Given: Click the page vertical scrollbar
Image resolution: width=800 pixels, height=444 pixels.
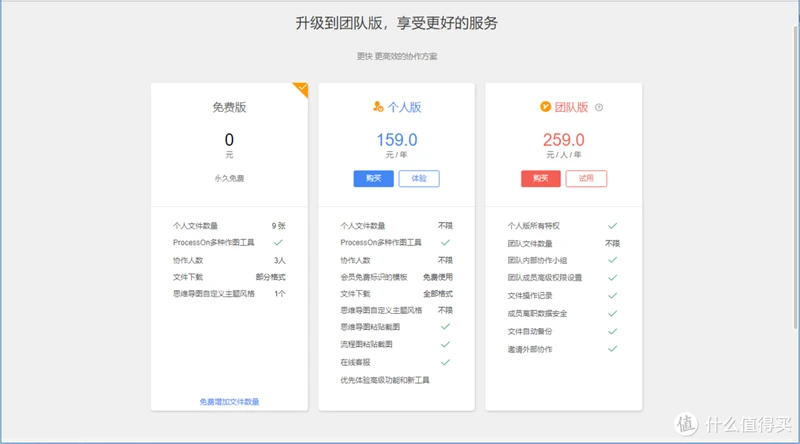Looking at the screenshot, I should [x=795, y=176].
